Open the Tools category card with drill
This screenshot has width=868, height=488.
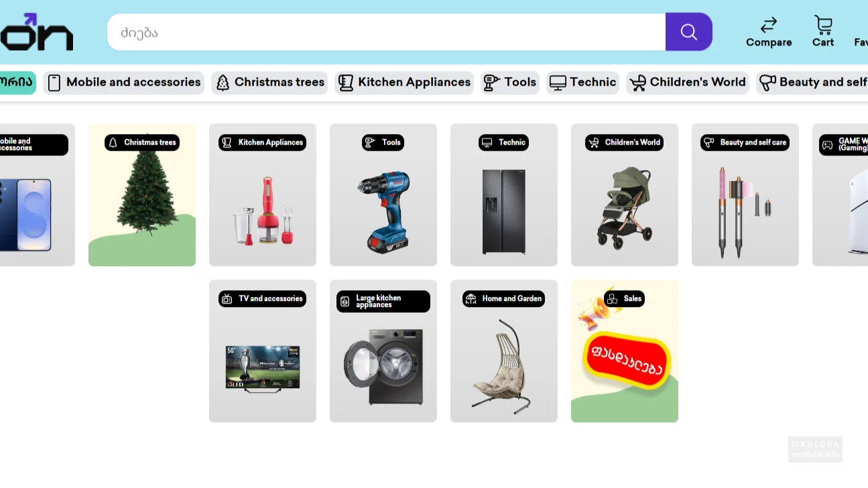pyautogui.click(x=383, y=201)
